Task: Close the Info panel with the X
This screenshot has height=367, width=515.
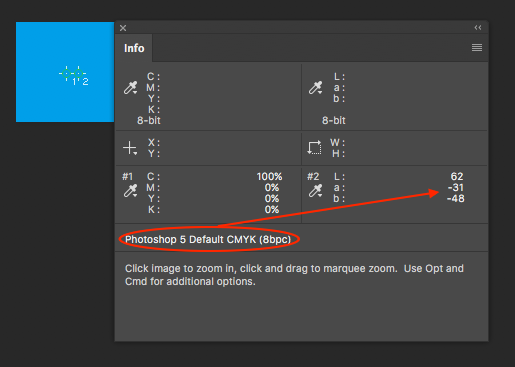Action: 123,28
